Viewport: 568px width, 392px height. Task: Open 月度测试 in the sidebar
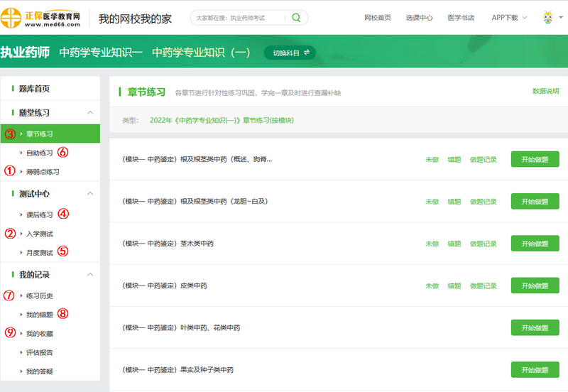tap(39, 253)
